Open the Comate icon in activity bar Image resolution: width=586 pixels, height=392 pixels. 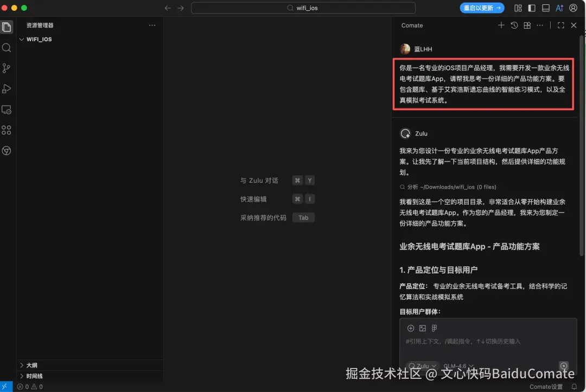[7, 150]
